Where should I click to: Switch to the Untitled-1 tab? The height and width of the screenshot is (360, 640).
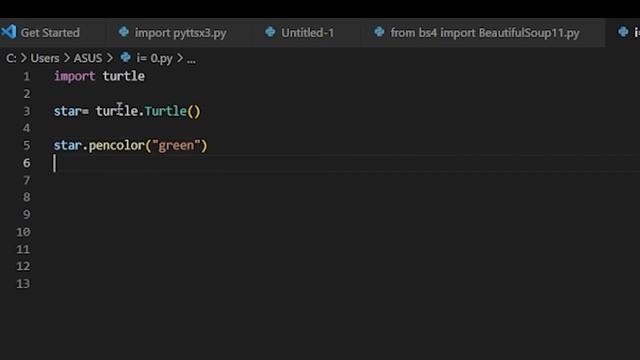point(307,33)
